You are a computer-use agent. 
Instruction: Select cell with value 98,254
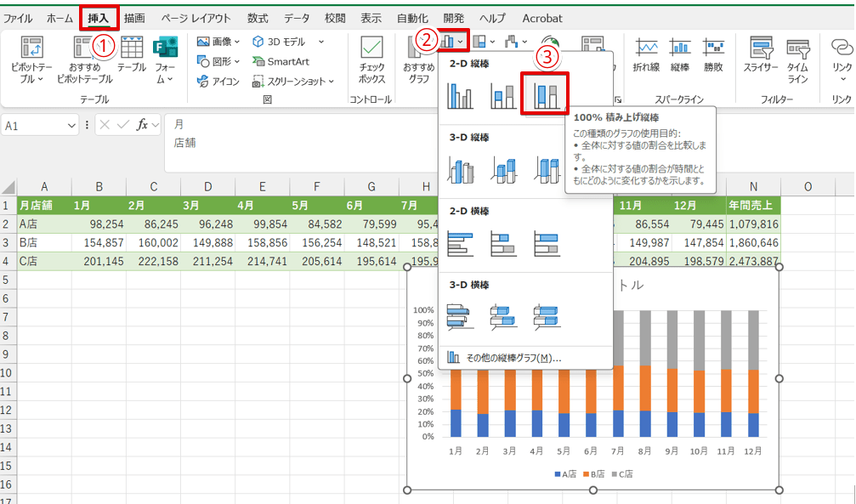(99, 224)
